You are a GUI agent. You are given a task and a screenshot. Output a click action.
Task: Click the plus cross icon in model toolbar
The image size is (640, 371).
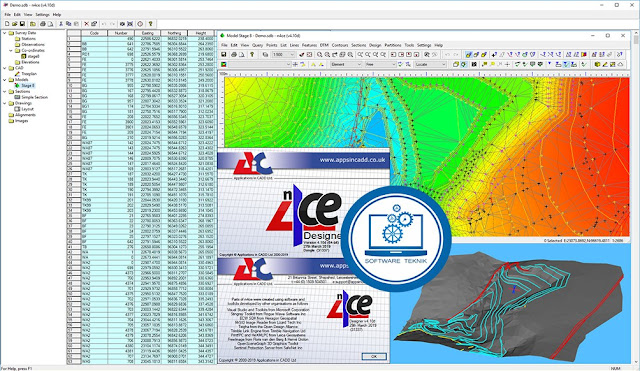point(507,64)
